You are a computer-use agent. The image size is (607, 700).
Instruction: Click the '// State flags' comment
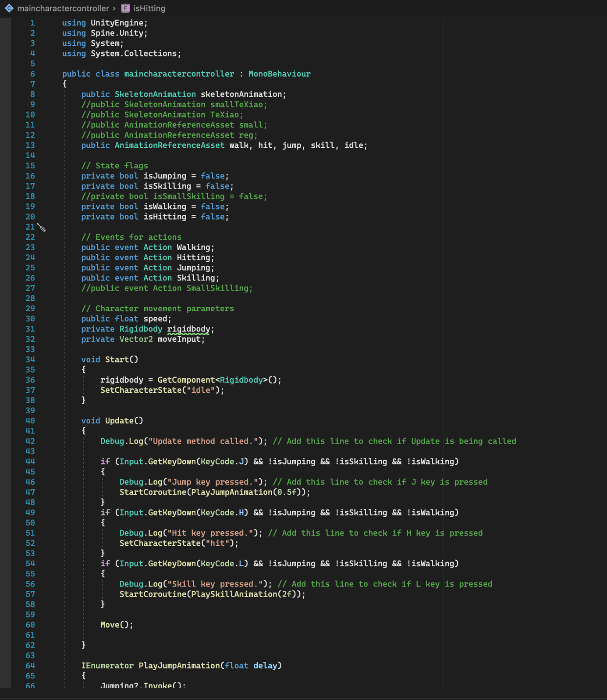[x=115, y=166]
